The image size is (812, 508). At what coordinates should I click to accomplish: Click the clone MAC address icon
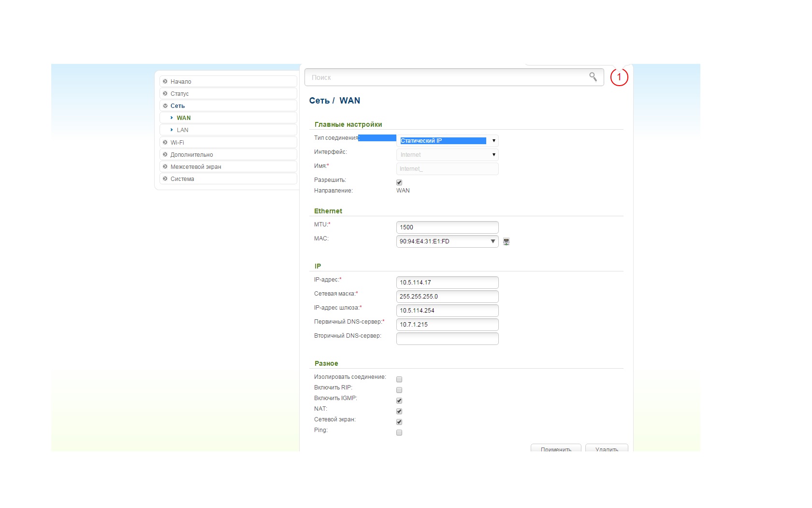[x=506, y=241]
